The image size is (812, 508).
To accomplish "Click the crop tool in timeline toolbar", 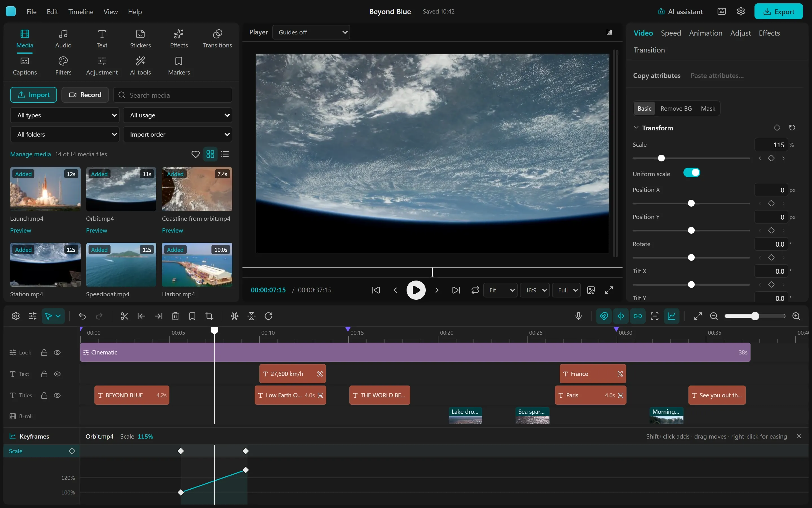I will (209, 316).
